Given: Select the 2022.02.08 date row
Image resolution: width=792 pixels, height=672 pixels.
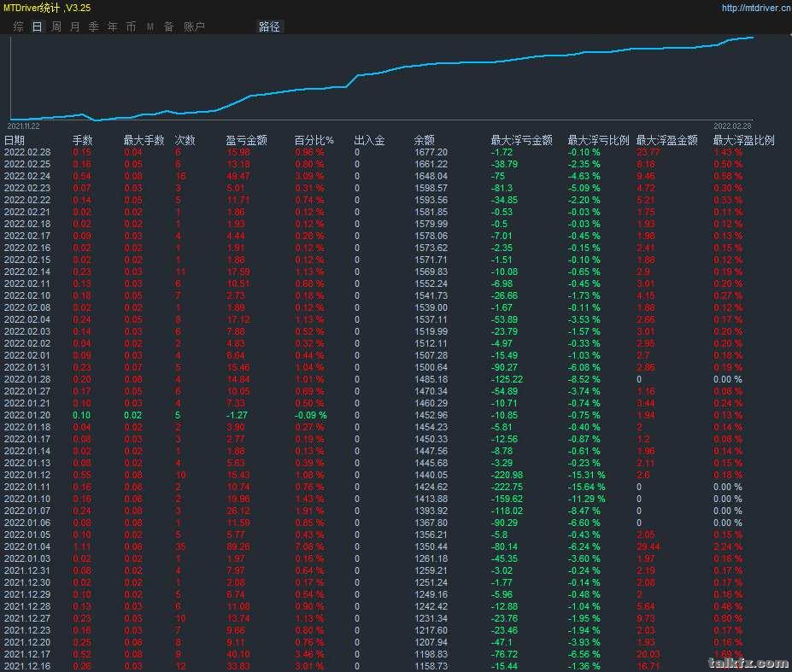Looking at the screenshot, I should tap(27, 308).
